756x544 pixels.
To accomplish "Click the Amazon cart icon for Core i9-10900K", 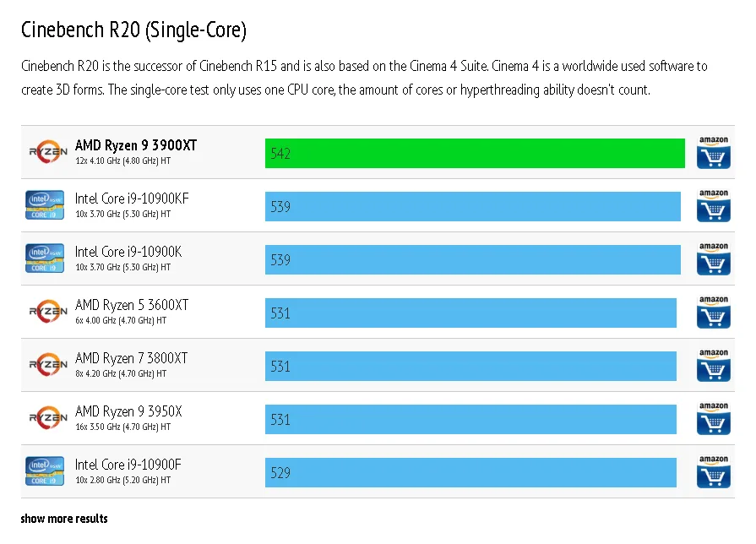I will click(x=713, y=259).
